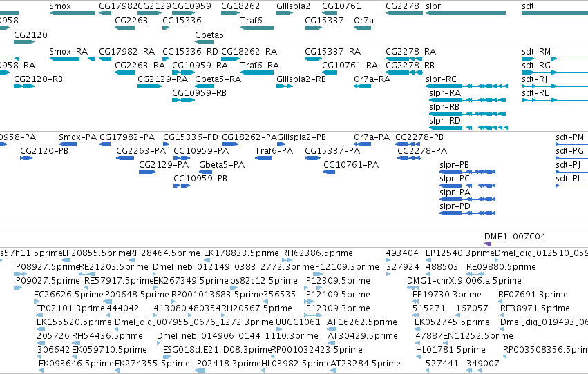Screen dimensions: 588x374
Task: Select the Smox gene feature
Action: (x=73, y=13)
